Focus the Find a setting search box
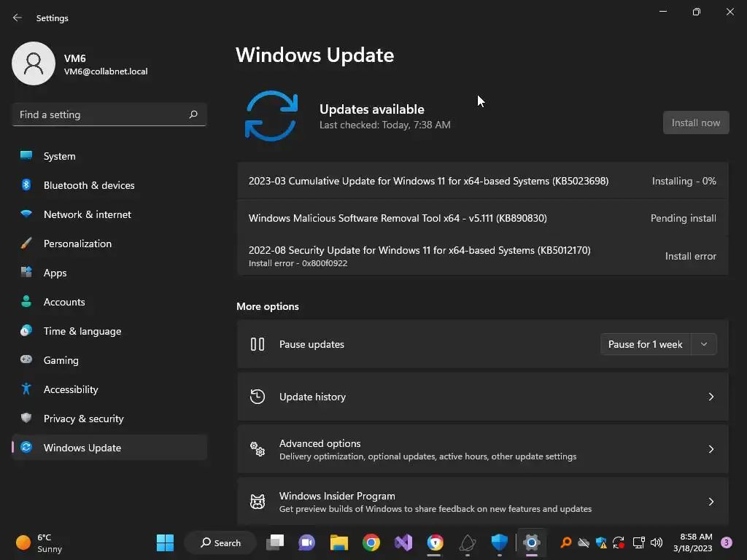This screenshot has height=560, width=747. pyautogui.click(x=109, y=114)
